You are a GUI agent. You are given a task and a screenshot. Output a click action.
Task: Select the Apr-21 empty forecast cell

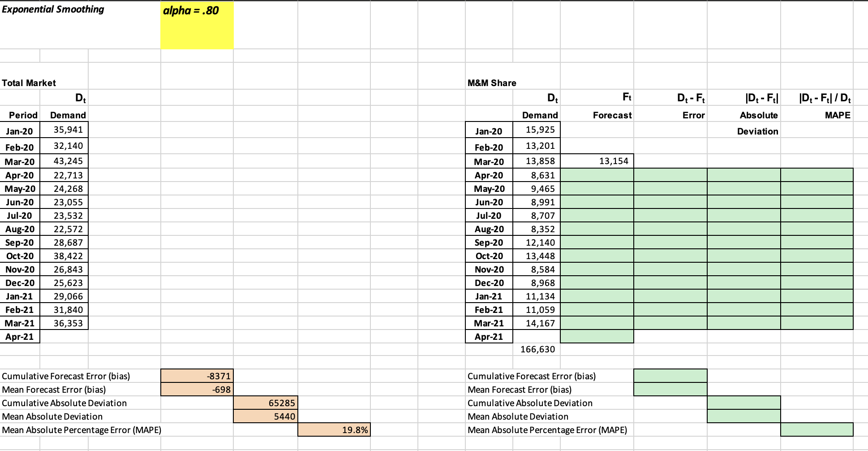pos(597,336)
